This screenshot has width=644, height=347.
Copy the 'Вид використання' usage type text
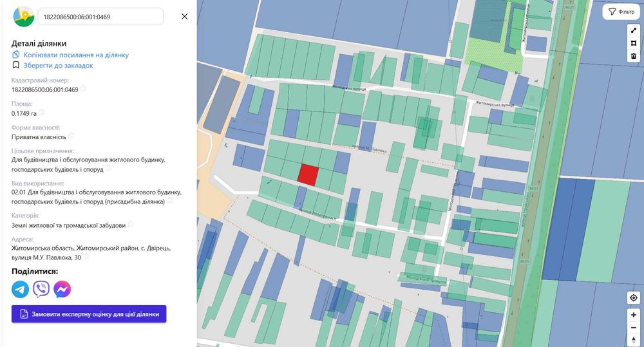click(169, 201)
